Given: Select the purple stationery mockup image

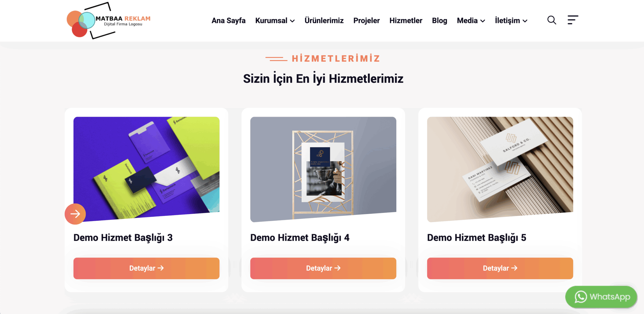Looking at the screenshot, I should pos(146,169).
